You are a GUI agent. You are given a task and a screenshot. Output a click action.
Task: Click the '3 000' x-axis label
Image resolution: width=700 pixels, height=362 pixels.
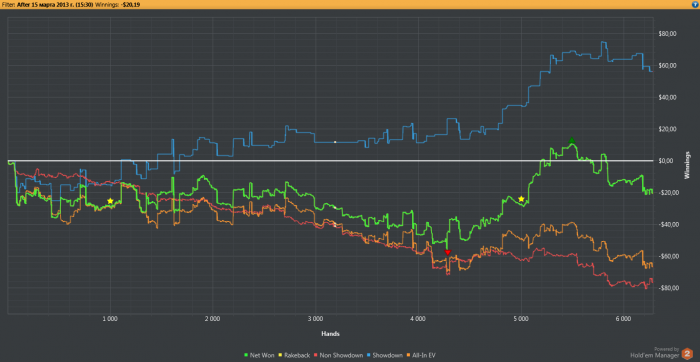tap(315, 319)
